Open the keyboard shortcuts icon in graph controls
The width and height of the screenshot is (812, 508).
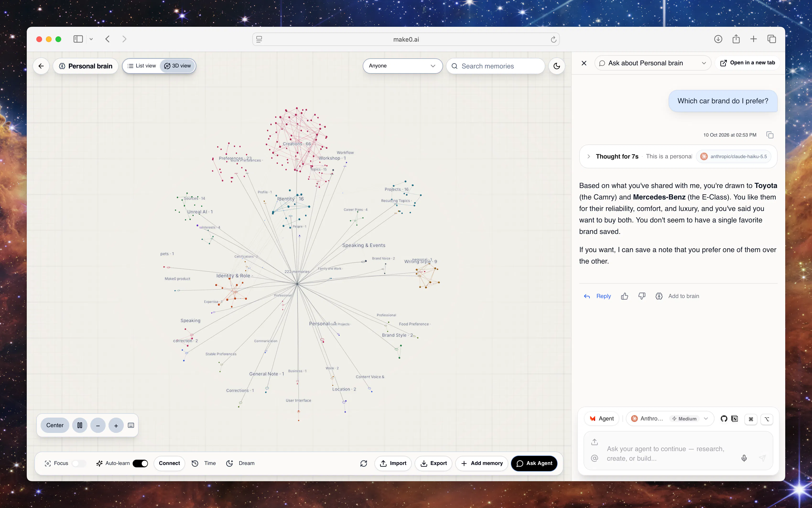click(131, 425)
